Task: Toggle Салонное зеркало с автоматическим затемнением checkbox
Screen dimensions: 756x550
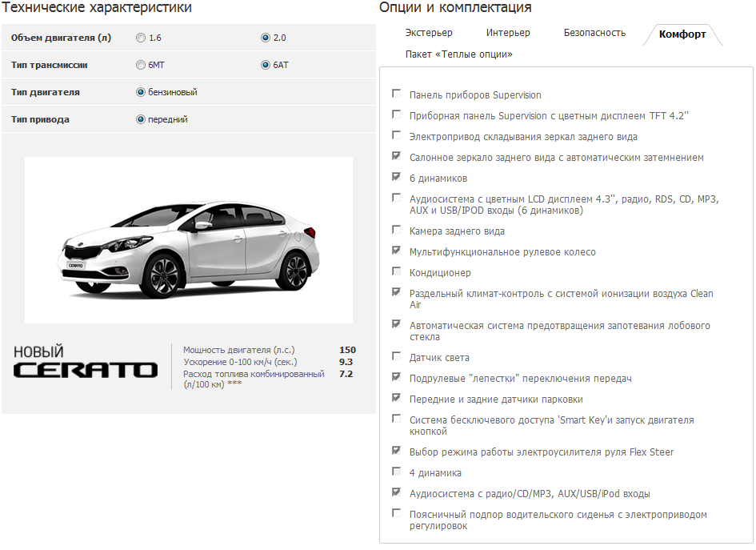Action: tap(396, 156)
